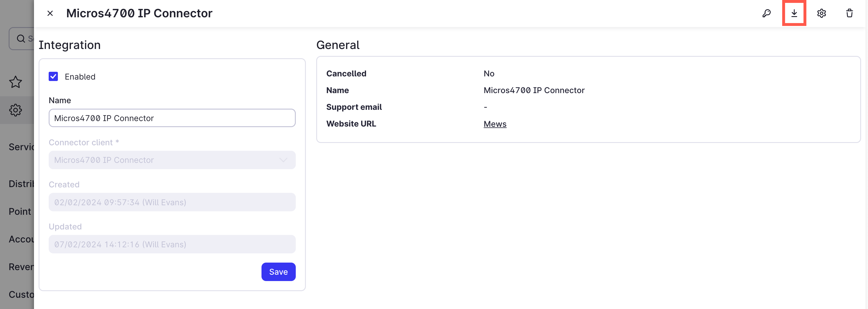Open integration settings gear icon
Screen dimensions: 868x309
click(822, 14)
